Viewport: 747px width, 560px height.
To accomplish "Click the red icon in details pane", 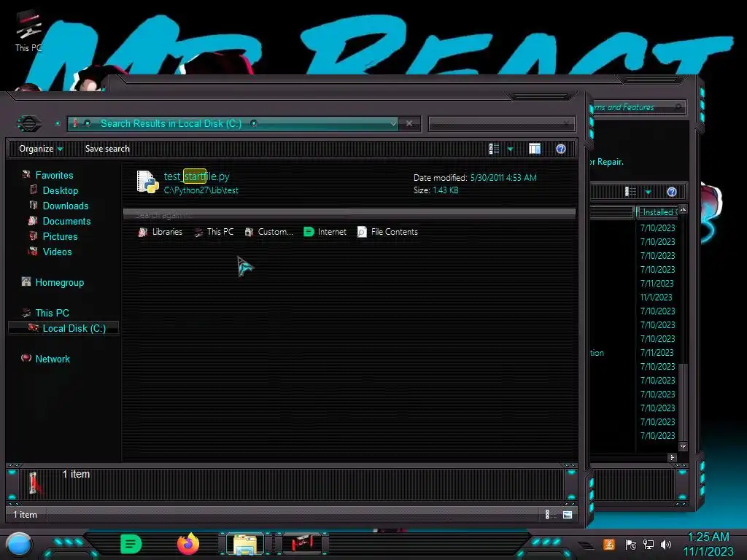I will pyautogui.click(x=34, y=483).
